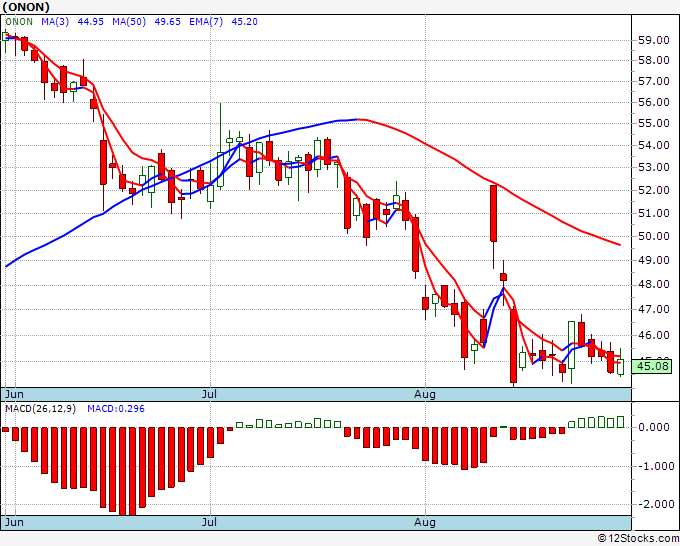Screen dimensions: 680x546
Task: Click the MA(3) value 44.95
Action: point(90,21)
